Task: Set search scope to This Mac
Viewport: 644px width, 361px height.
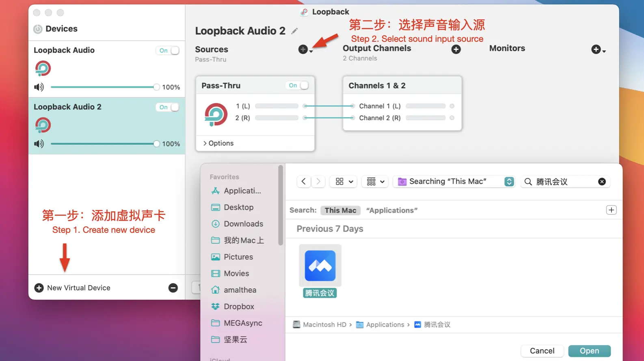Action: 340,210
